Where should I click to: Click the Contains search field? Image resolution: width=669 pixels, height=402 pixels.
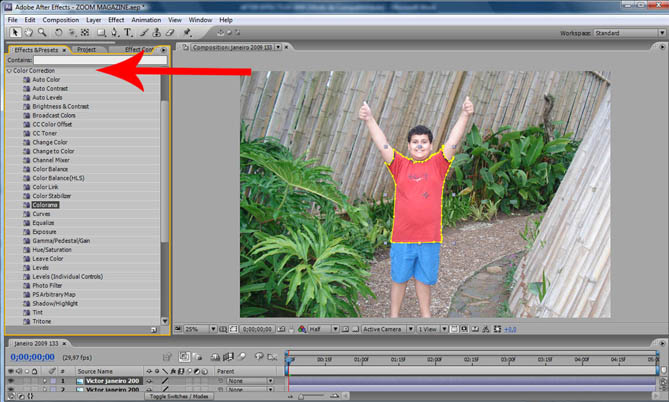click(x=98, y=60)
